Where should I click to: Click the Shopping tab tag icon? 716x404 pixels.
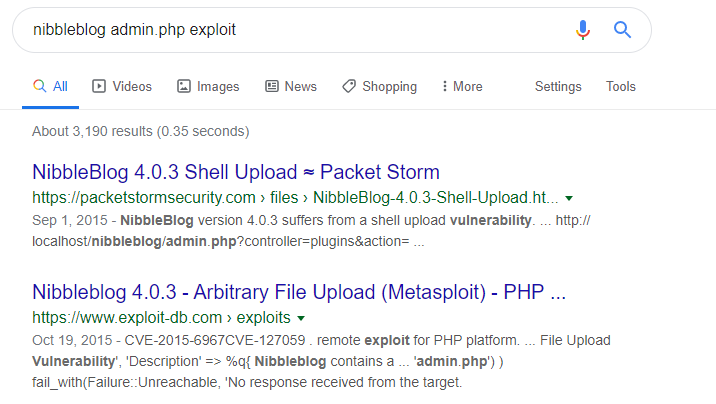pyautogui.click(x=349, y=87)
